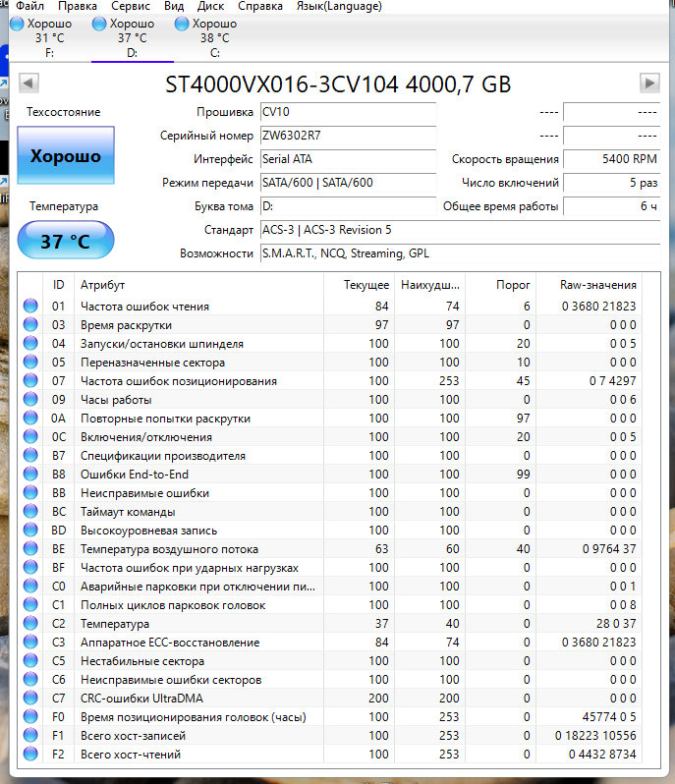Click status orb of attribute C3
Image resolution: width=675 pixels, height=784 pixels.
30,642
